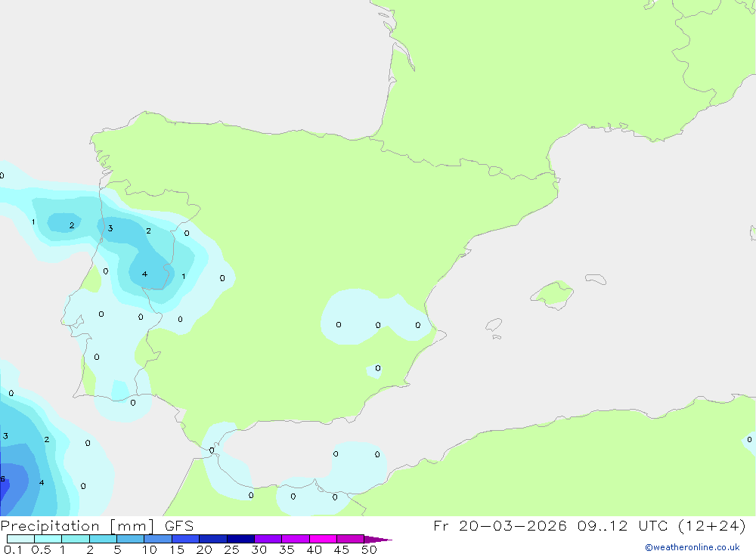Click the '25' legend scale label
Screen dimensions: 756x554
point(232,549)
